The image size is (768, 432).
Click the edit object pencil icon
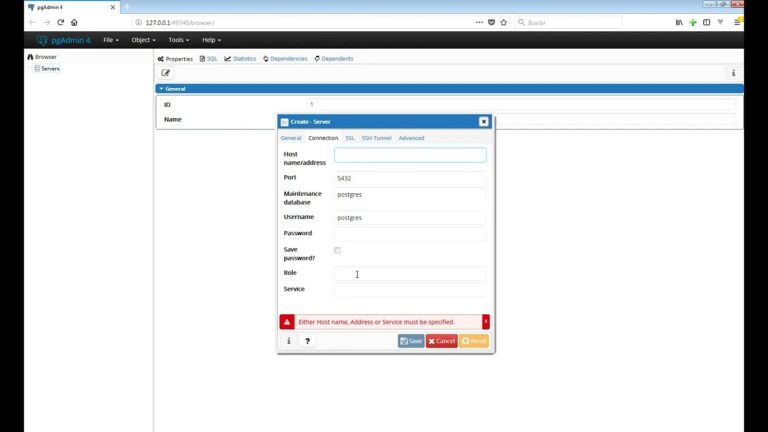point(166,73)
